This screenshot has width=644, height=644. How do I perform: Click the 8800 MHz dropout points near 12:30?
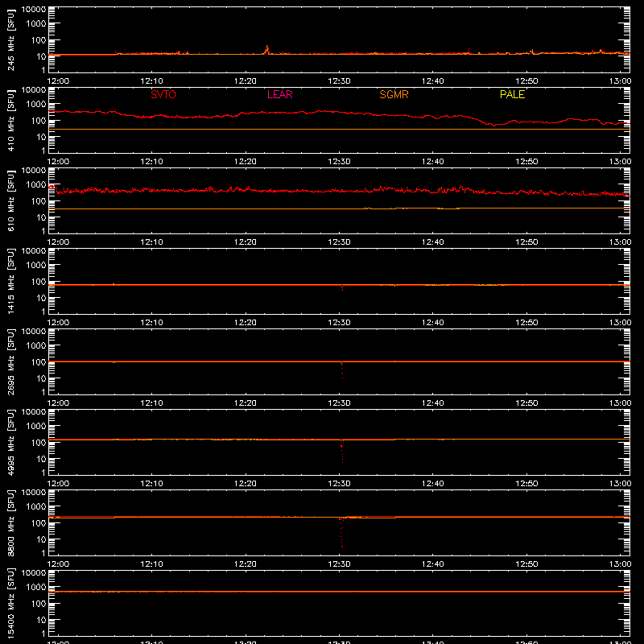(341, 533)
